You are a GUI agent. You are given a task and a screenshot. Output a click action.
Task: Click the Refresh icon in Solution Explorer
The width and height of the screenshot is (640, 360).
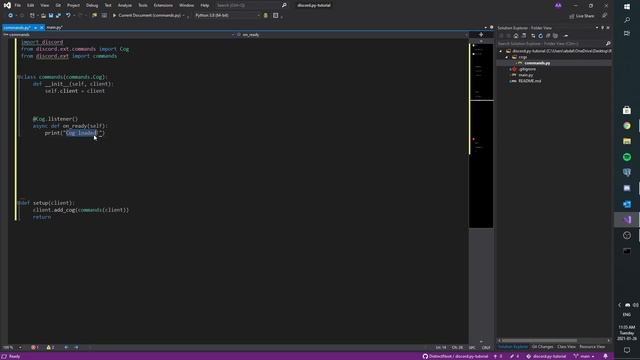(540, 36)
